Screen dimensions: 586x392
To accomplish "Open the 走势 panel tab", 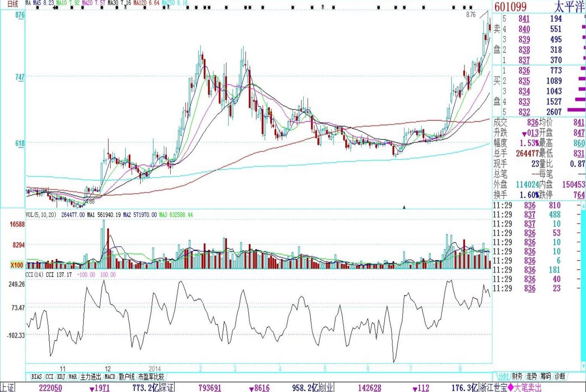I will (531, 376).
